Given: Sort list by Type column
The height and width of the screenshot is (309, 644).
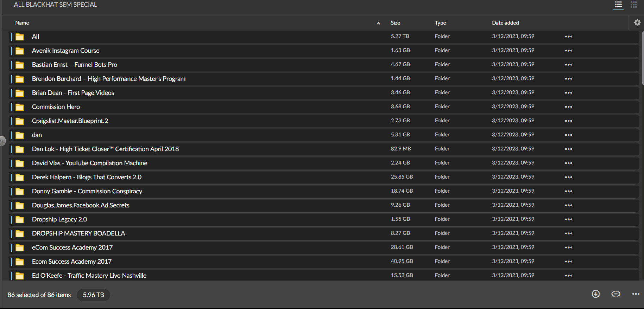Looking at the screenshot, I should pyautogui.click(x=440, y=23).
